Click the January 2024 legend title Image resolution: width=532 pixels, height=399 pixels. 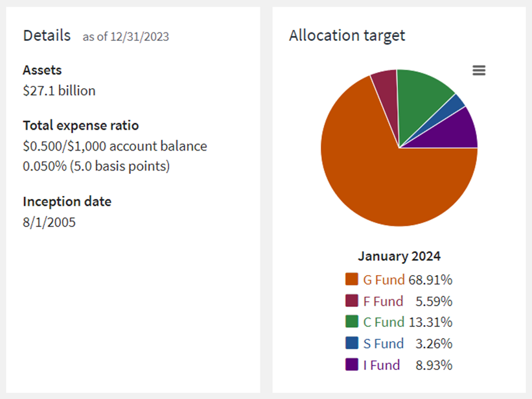pyautogui.click(x=399, y=256)
